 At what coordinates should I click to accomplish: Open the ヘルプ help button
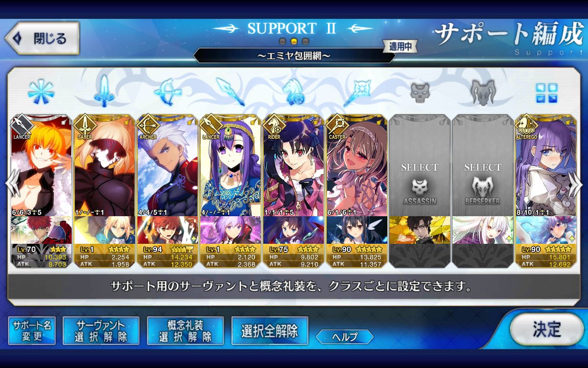[x=345, y=337]
